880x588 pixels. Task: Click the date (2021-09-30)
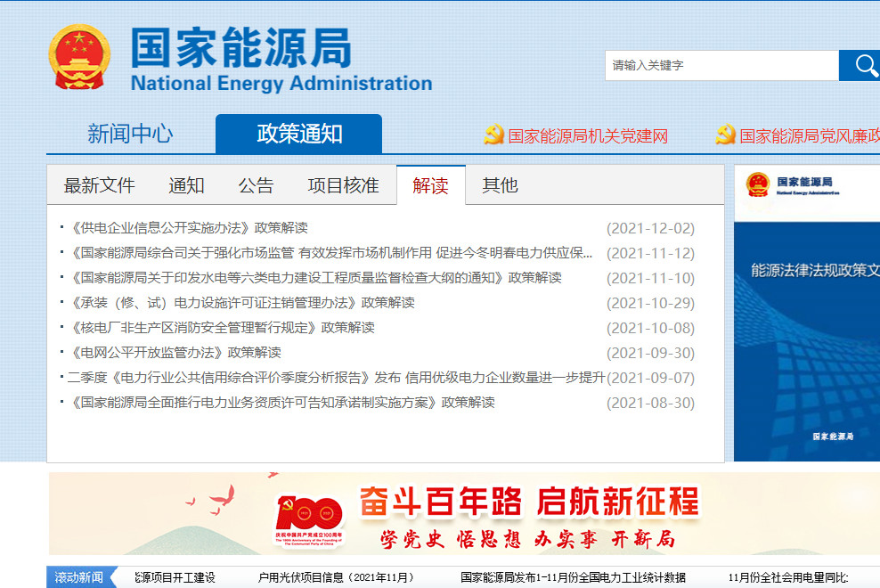650,354
